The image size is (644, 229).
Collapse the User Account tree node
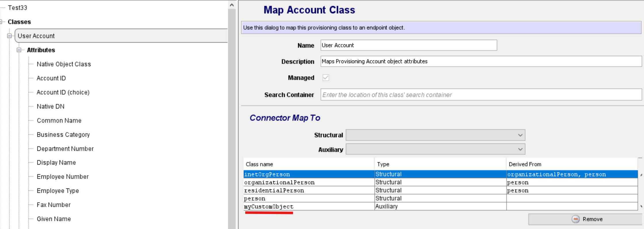click(x=9, y=36)
